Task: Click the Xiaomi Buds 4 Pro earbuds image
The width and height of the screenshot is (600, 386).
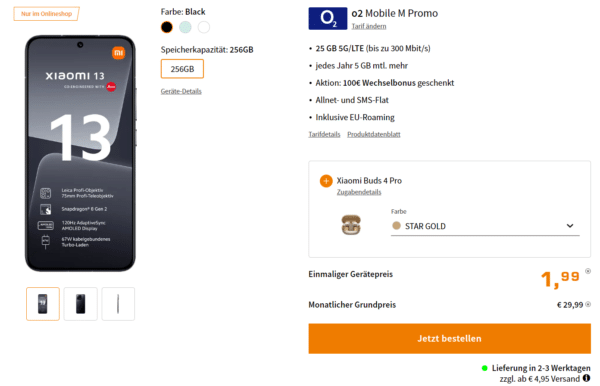Action: pos(351,225)
